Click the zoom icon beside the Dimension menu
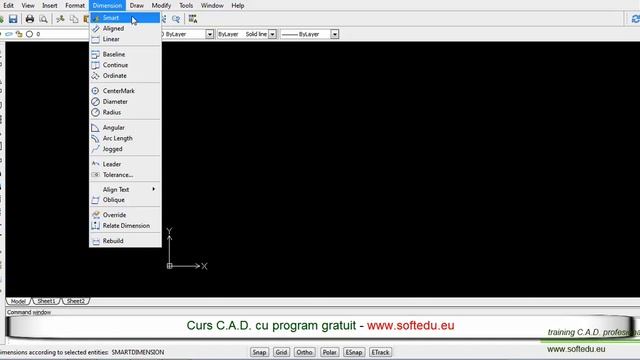Image resolution: width=640 pixels, height=360 pixels. tap(176, 19)
